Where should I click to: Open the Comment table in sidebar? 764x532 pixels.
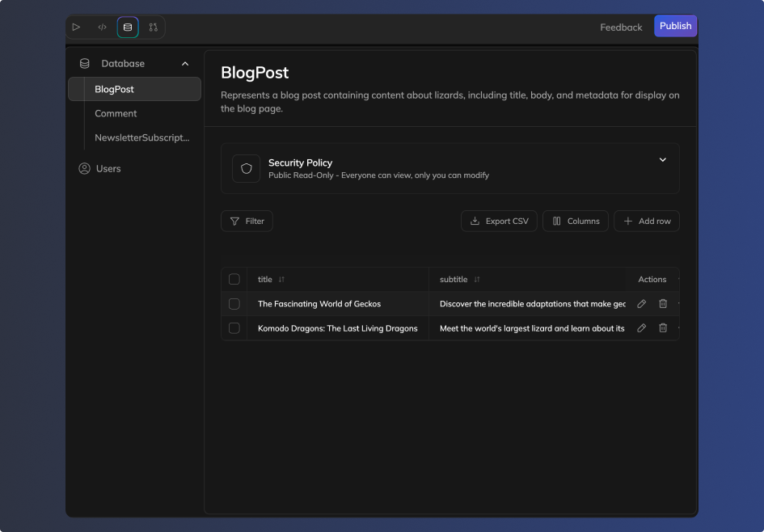pos(116,113)
